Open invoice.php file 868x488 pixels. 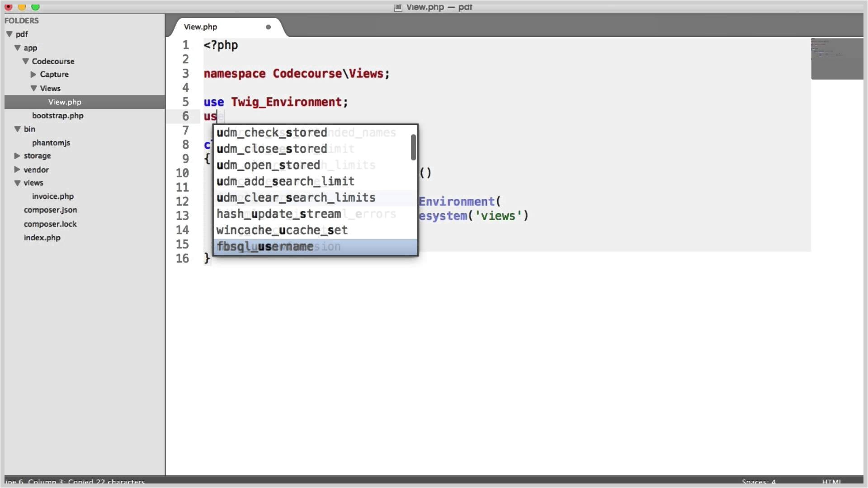click(53, 197)
